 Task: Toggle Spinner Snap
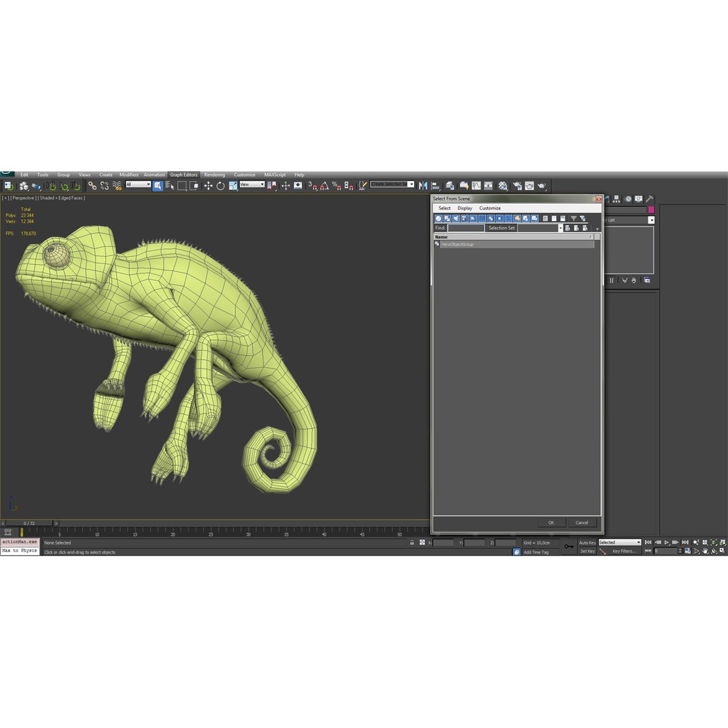coord(348,186)
